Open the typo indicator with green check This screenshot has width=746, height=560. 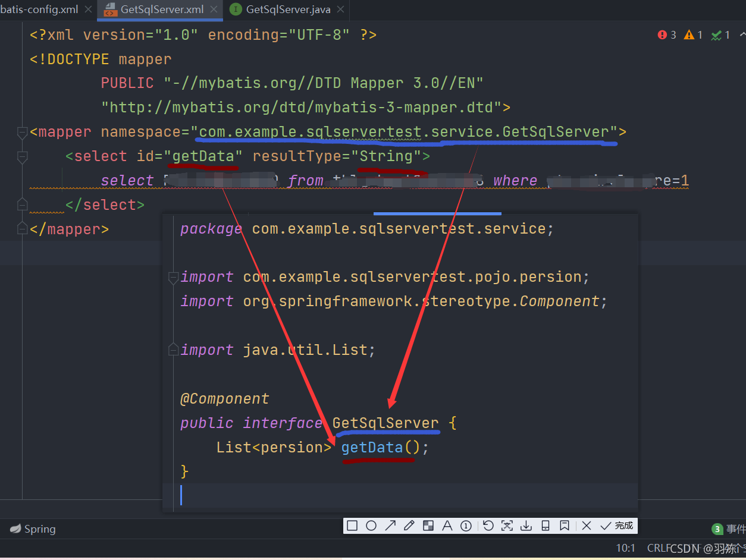click(720, 35)
